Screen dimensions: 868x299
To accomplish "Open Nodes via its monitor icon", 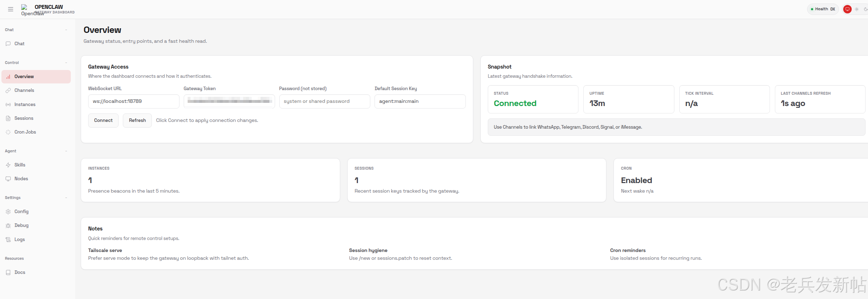I will pyautogui.click(x=8, y=179).
